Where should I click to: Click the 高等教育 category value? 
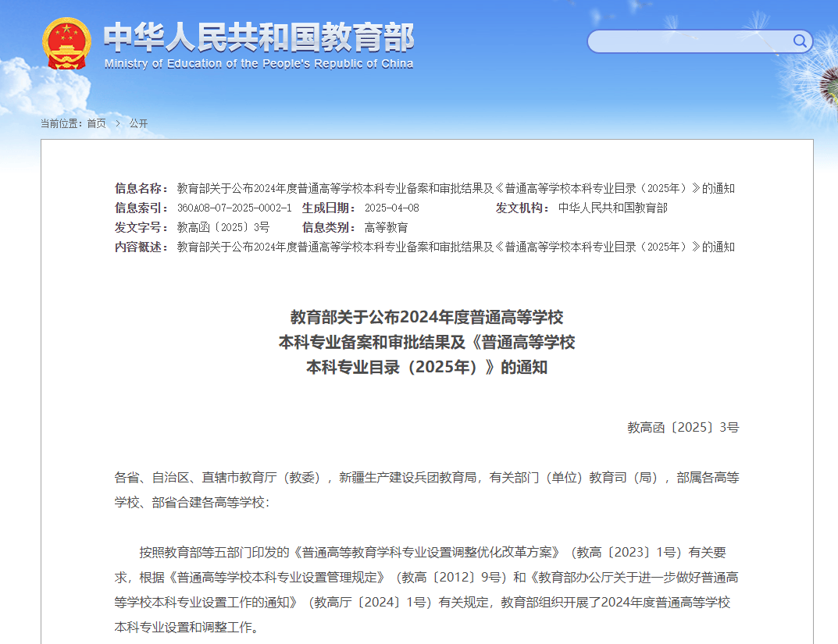coord(387,227)
